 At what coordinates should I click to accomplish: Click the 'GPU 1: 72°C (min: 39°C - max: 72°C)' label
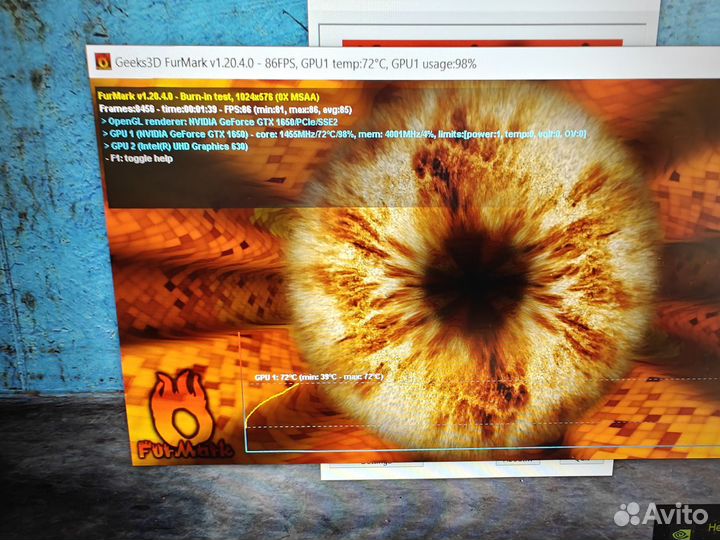coord(319,377)
